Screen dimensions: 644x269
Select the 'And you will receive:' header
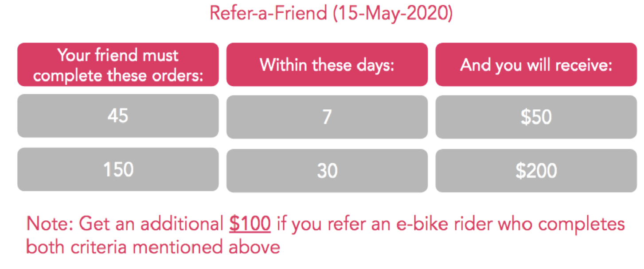tap(536, 65)
